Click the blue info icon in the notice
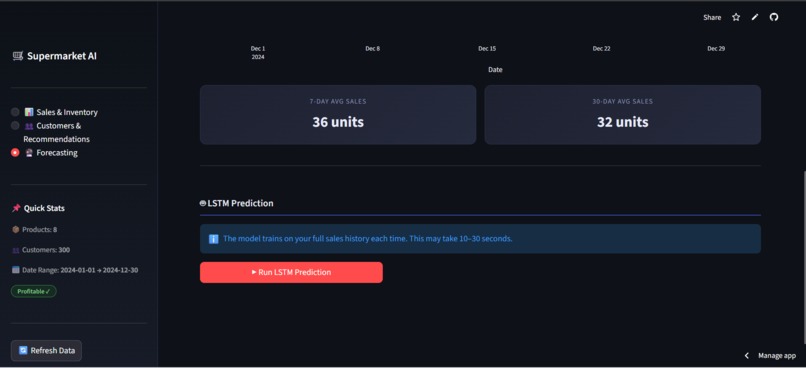Viewport: 806px width, 368px height. tap(213, 239)
